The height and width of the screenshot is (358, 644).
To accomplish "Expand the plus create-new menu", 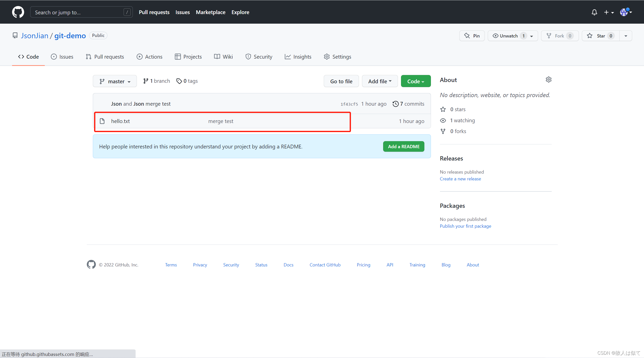I will (609, 12).
